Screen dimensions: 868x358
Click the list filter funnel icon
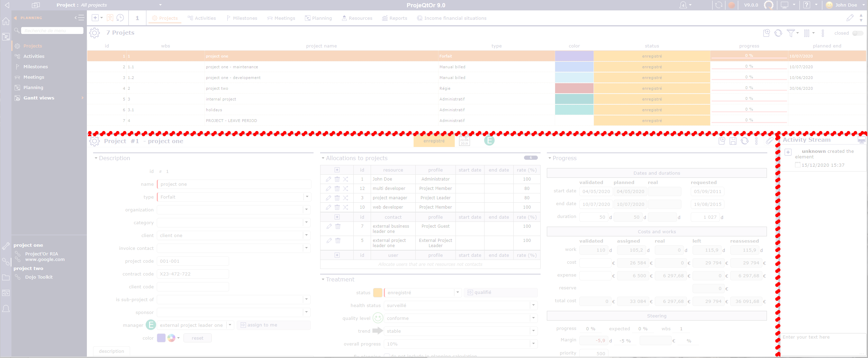[790, 33]
